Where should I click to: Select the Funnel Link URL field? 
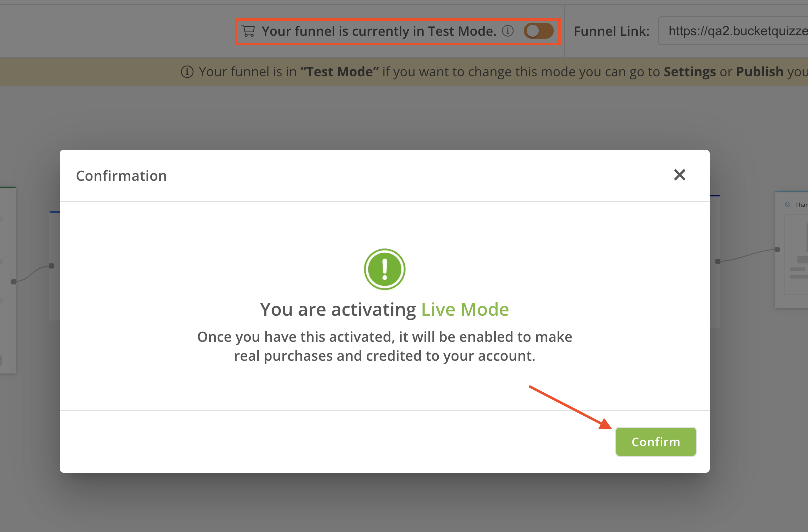pos(733,31)
